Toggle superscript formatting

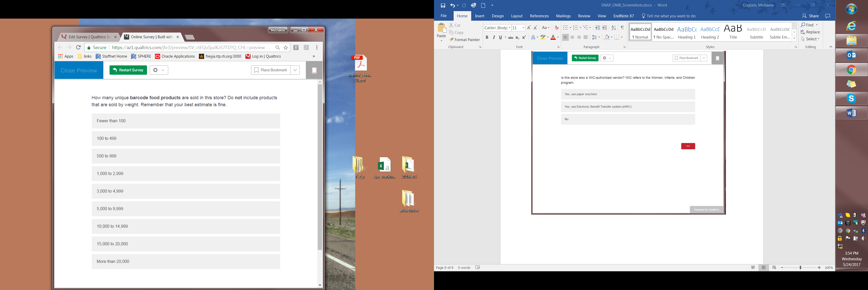[524, 37]
